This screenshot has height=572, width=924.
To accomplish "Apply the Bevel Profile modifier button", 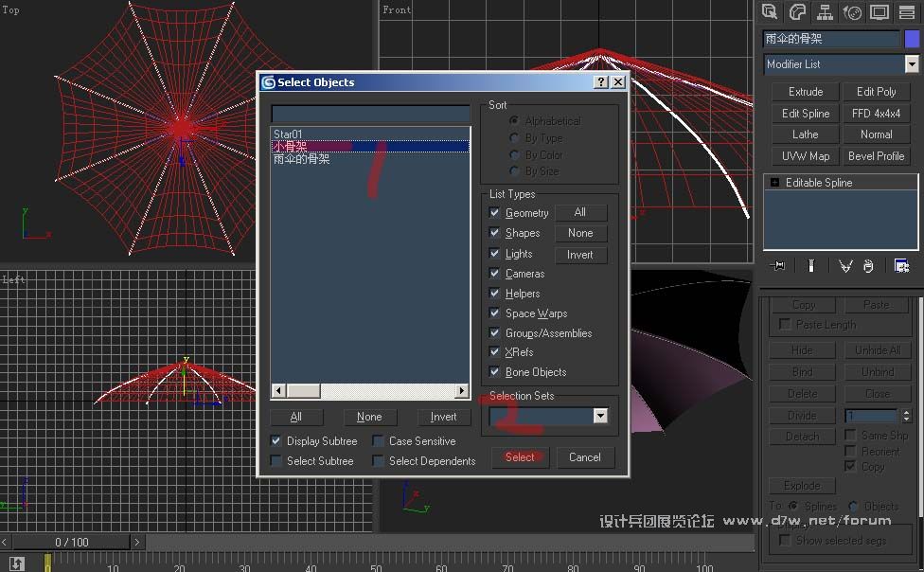I will coord(877,156).
